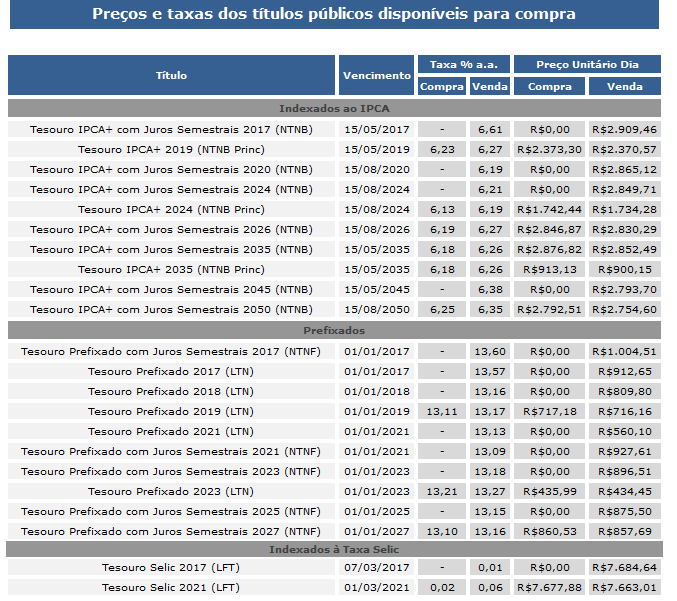Click the R$1.742,44 purchase price
This screenshot has width=677, height=601.
tap(550, 209)
